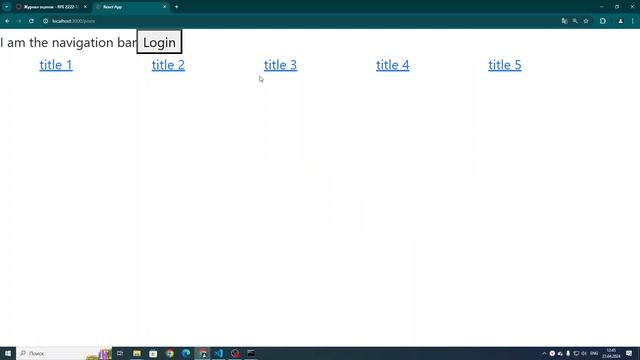Open the title 2 link
The width and height of the screenshot is (640, 360).
click(168, 65)
